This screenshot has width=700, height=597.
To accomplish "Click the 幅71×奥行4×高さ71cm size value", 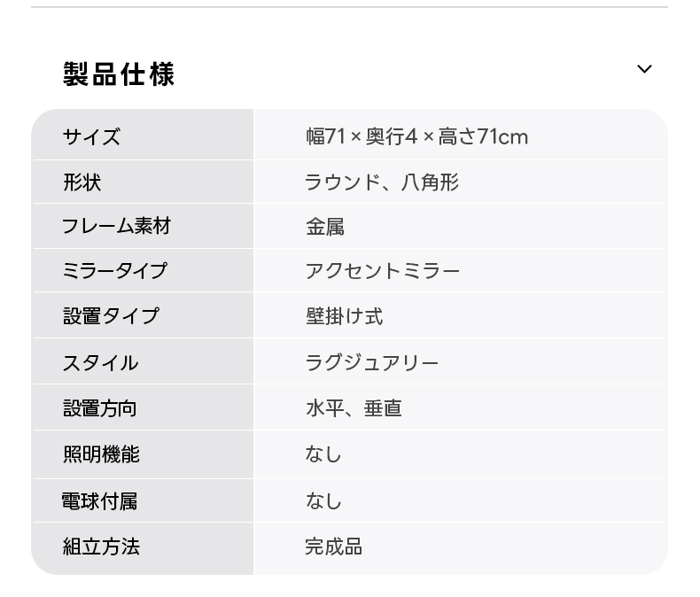I will pos(416,136).
